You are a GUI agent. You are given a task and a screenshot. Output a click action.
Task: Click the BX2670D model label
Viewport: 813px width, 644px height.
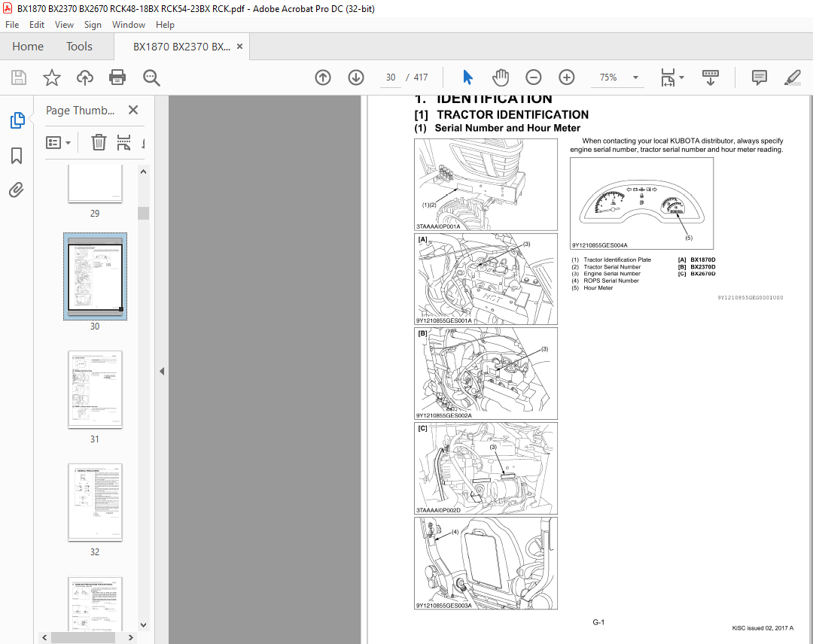(x=702, y=274)
